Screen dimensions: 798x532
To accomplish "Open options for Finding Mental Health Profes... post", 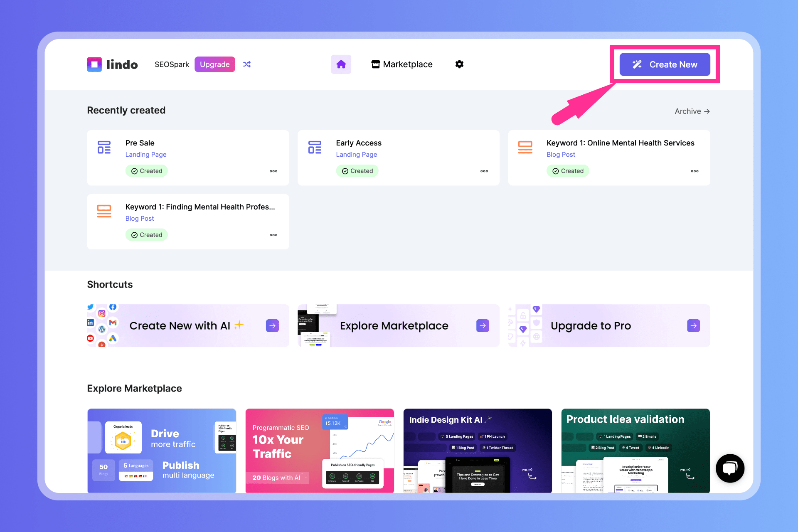I will coord(273,235).
